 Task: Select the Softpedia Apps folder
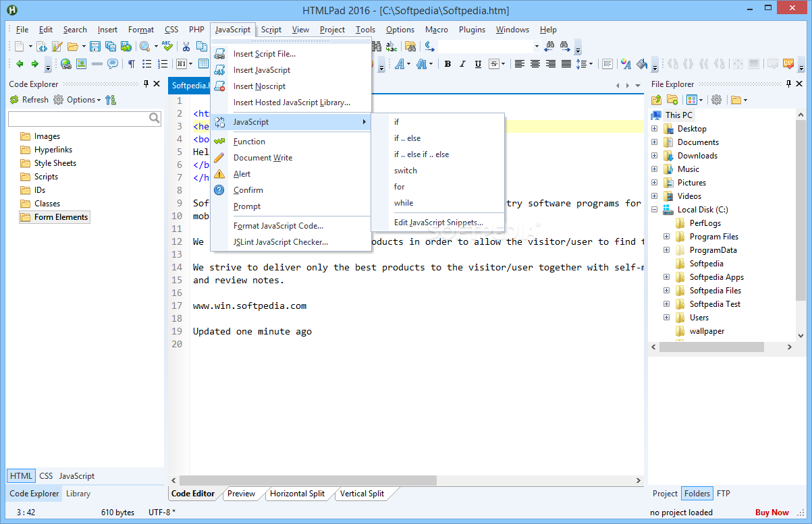click(x=716, y=277)
